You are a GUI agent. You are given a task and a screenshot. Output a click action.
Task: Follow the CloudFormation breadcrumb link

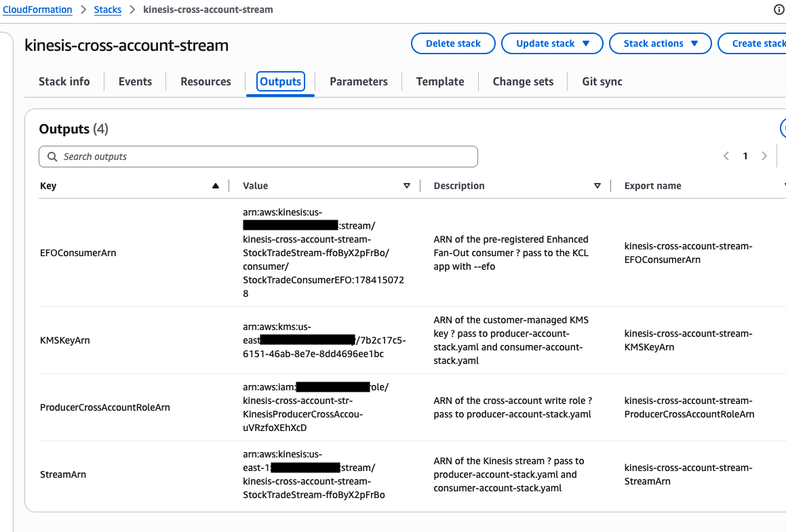pos(37,9)
